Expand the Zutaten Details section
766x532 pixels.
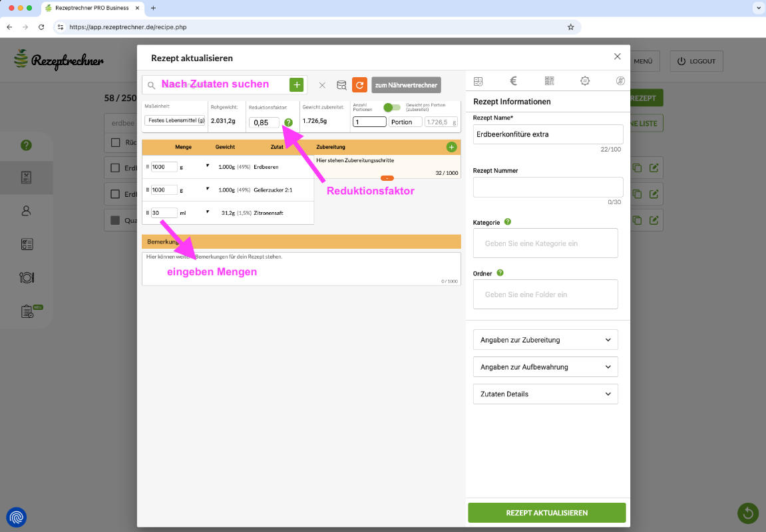point(545,394)
